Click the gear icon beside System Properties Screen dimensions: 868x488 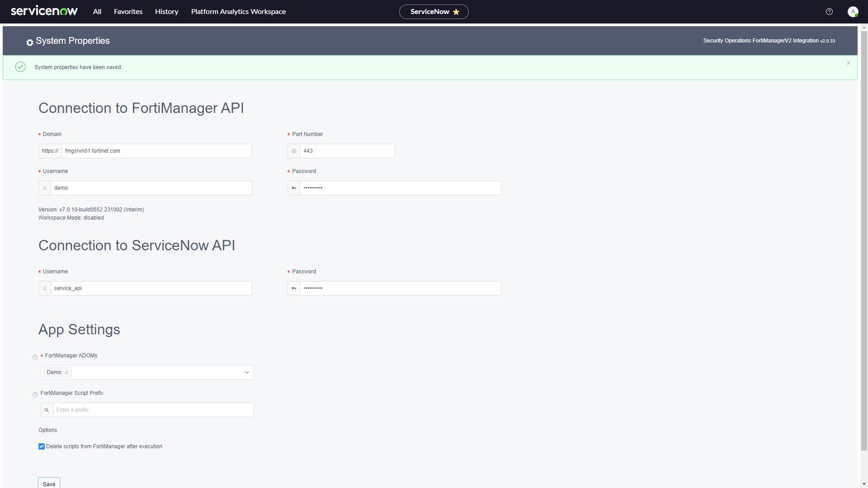(29, 42)
